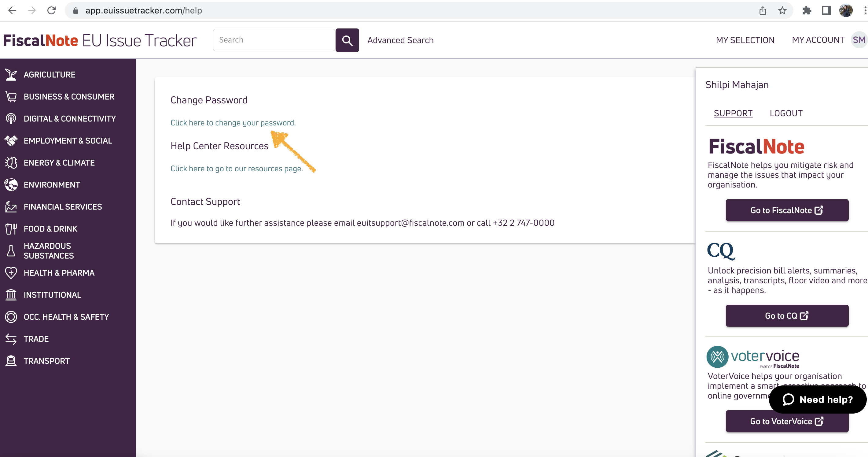Screen dimensions: 868x457
Task: Open Advanced Search
Action: click(400, 40)
